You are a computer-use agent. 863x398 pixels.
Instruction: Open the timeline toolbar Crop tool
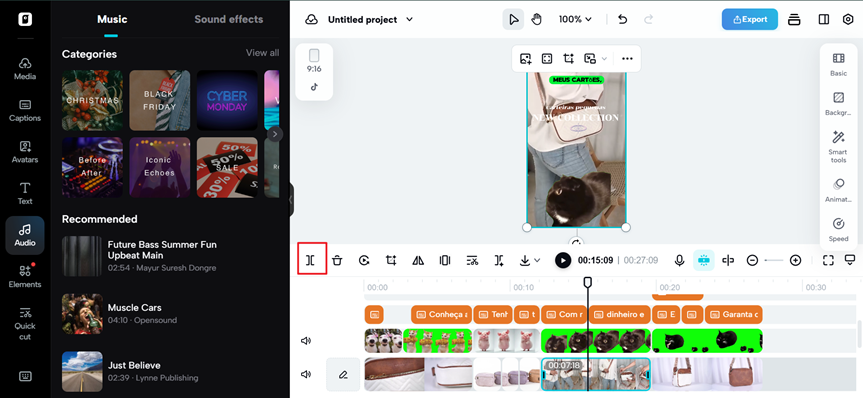(x=391, y=260)
